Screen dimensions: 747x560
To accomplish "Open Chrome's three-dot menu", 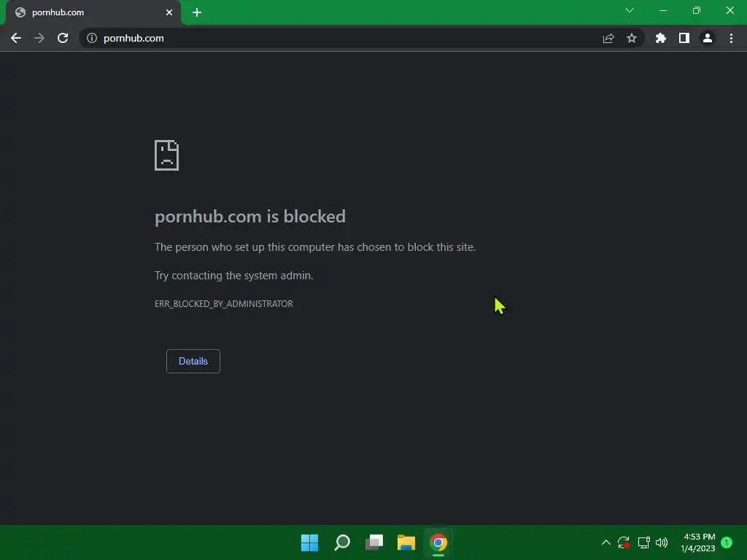I will (731, 38).
